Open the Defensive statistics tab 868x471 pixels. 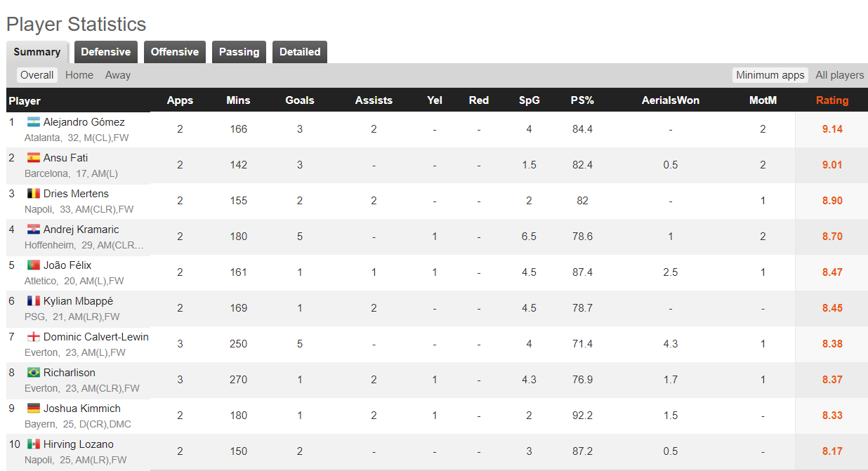105,52
